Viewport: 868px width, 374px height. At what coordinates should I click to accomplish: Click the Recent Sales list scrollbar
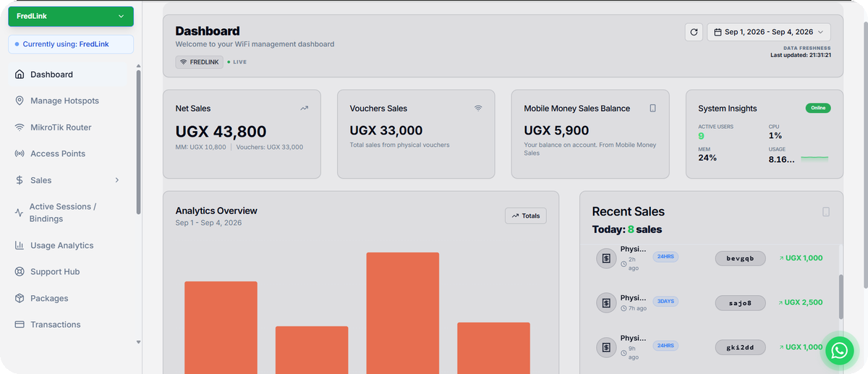(x=841, y=297)
